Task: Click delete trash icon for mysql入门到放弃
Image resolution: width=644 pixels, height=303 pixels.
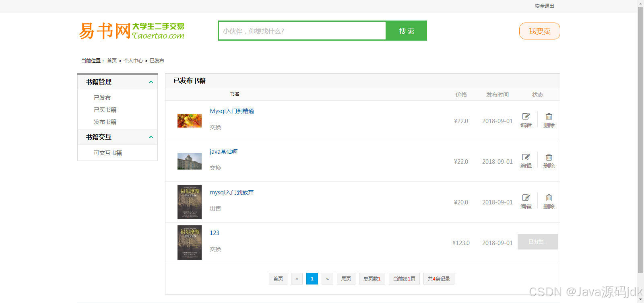Action: (549, 198)
